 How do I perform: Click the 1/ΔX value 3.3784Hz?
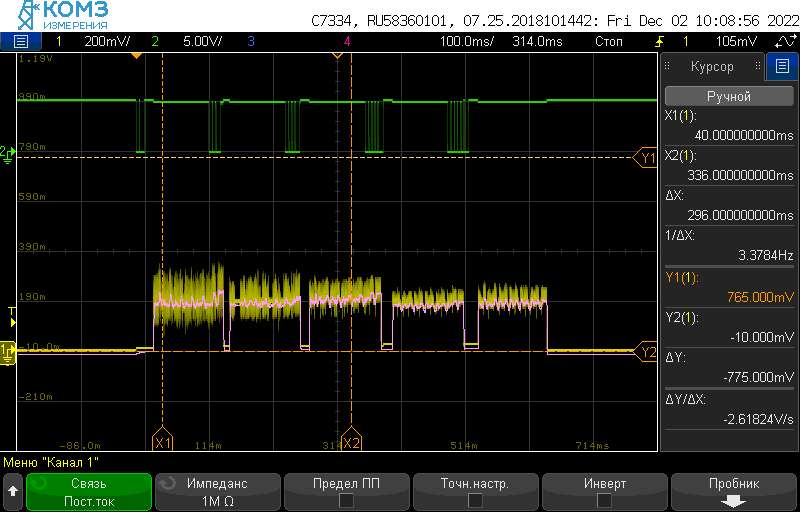[766, 255]
